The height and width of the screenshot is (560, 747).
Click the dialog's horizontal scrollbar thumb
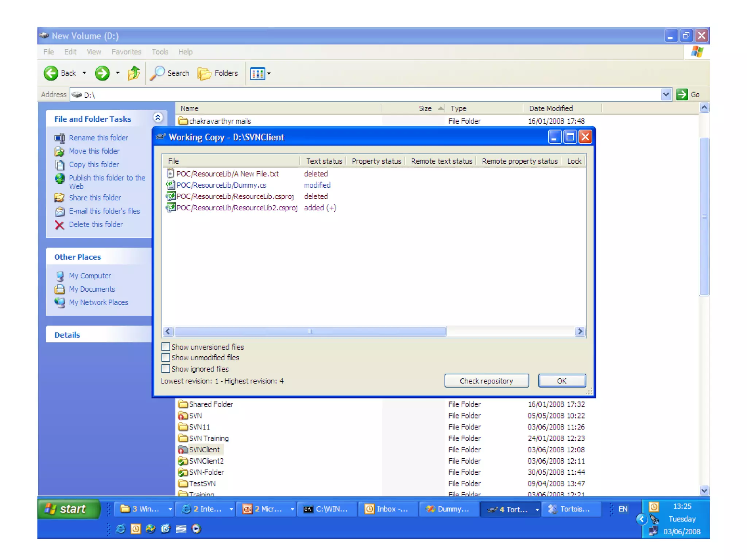[310, 331]
